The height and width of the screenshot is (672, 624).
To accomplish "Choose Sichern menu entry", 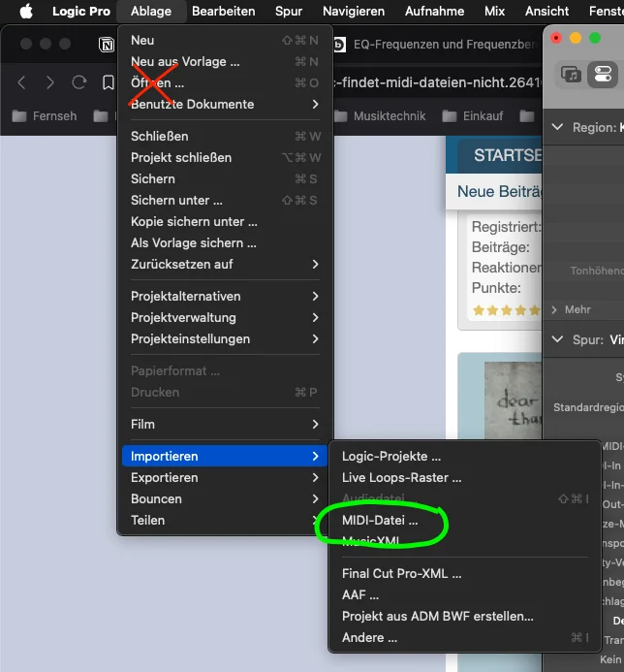I will (x=225, y=178).
